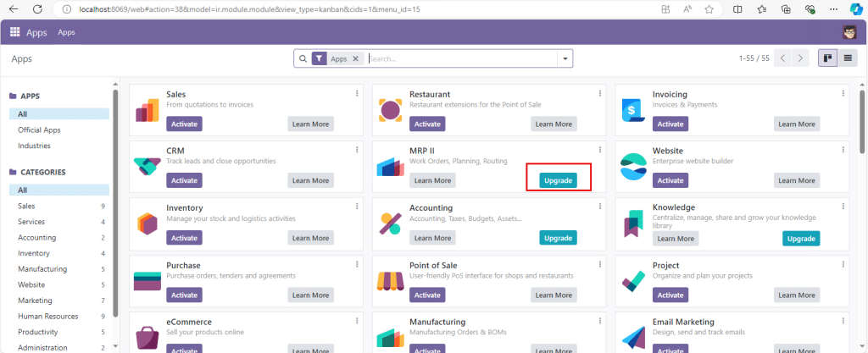Click Learn More for CRM
Screen dimensions: 868x353
[310, 180]
